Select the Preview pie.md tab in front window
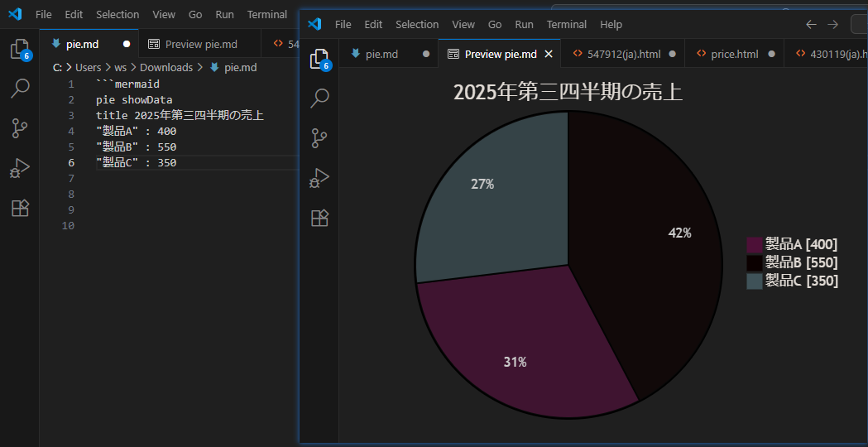Screen dimensions: 868x447 tap(500, 54)
